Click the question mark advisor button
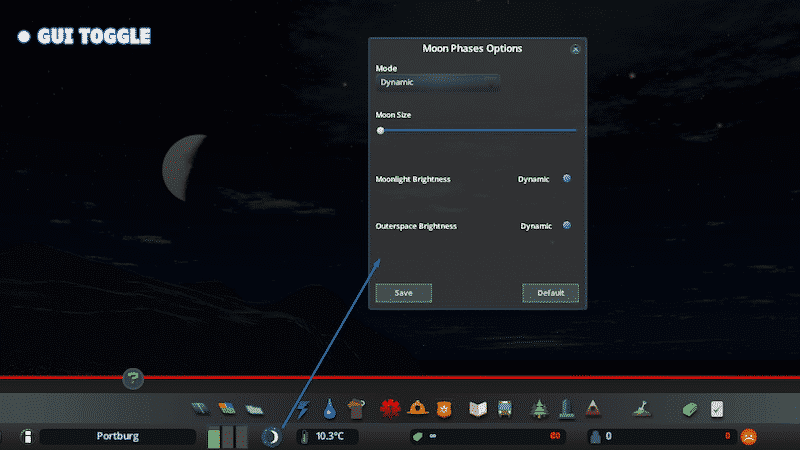The height and width of the screenshot is (450, 800). (133, 378)
